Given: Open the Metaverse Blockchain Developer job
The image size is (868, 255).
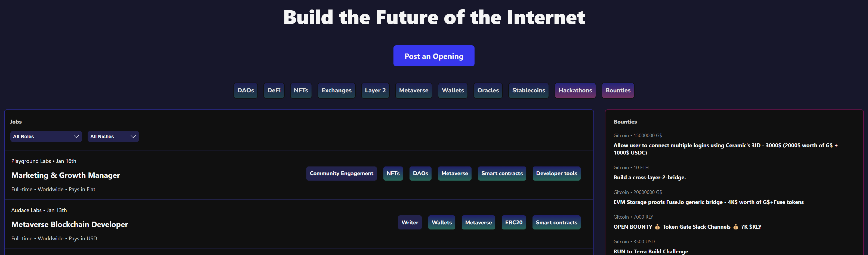Looking at the screenshot, I should pyautogui.click(x=70, y=224).
